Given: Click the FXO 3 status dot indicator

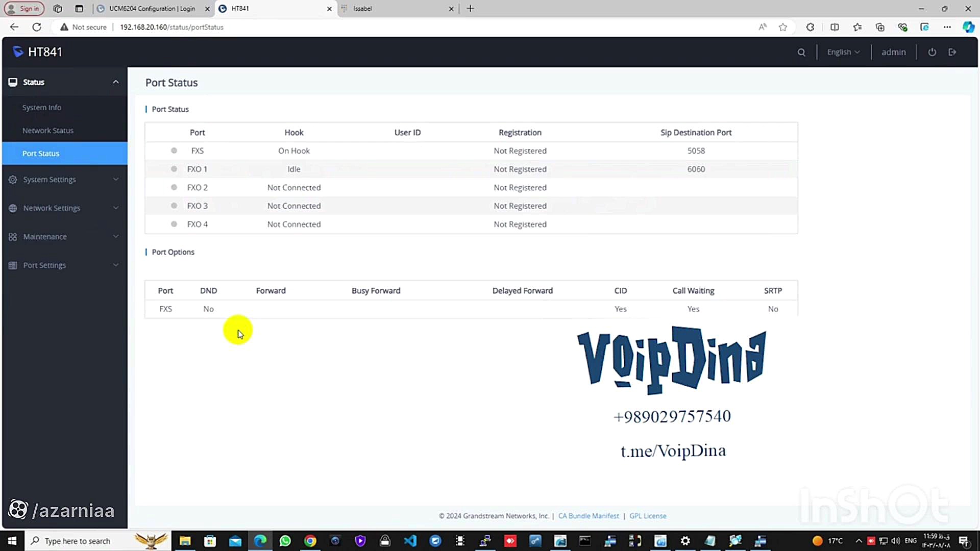Looking at the screenshot, I should pyautogui.click(x=174, y=206).
